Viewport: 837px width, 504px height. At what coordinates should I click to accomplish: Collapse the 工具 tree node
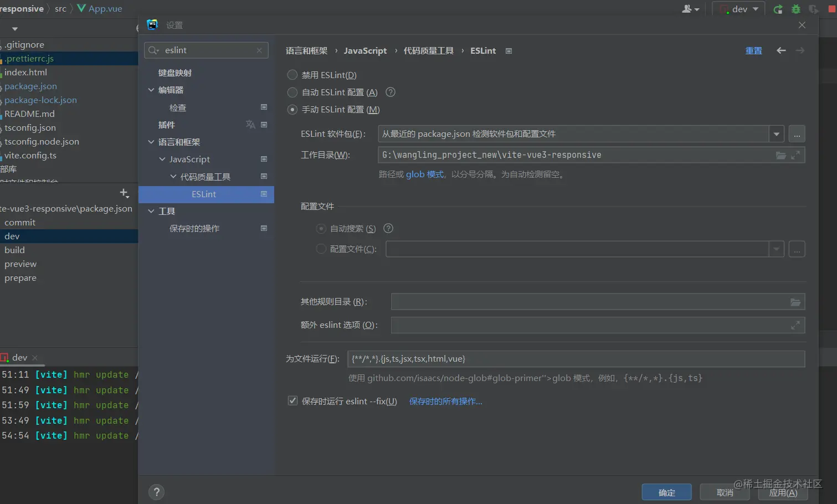click(x=151, y=211)
